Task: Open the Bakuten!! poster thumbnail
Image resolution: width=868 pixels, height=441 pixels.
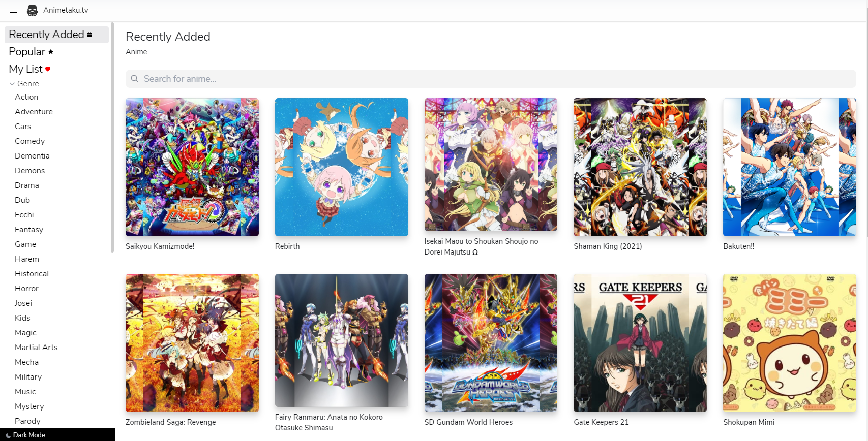Action: (x=789, y=167)
